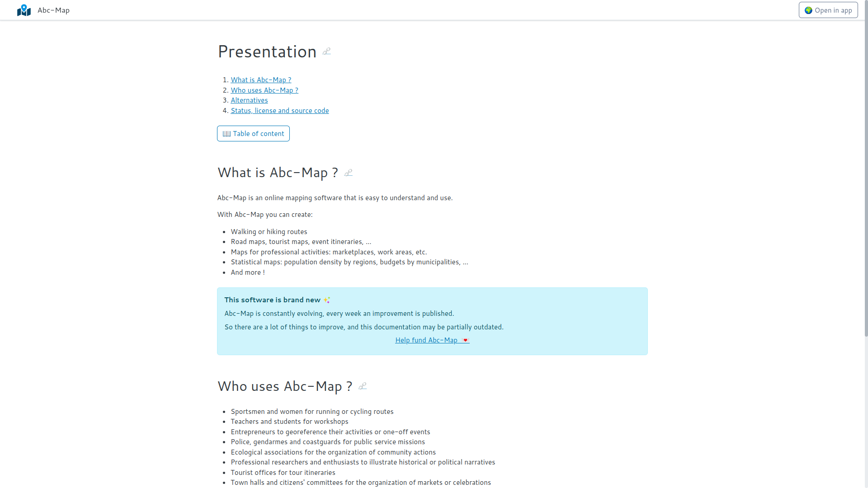Click the anchor link icon next to Who uses Abc-Map
The height and width of the screenshot is (488, 868).
(363, 386)
